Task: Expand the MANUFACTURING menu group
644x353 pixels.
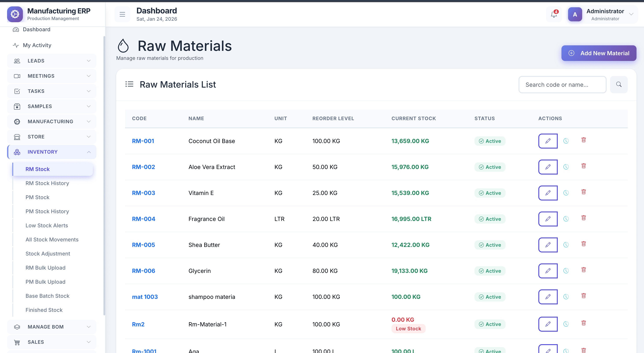Action: tap(52, 121)
